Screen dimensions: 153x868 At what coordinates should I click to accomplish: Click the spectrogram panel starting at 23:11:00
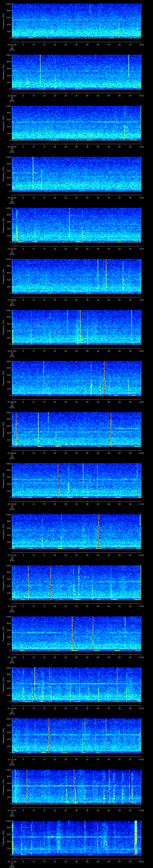click(x=77, y=531)
